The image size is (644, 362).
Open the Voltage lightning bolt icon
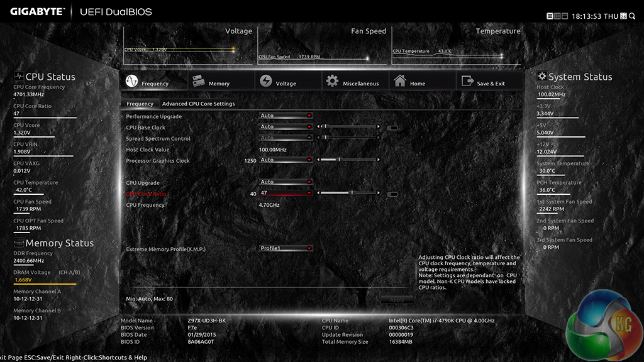tap(266, 81)
